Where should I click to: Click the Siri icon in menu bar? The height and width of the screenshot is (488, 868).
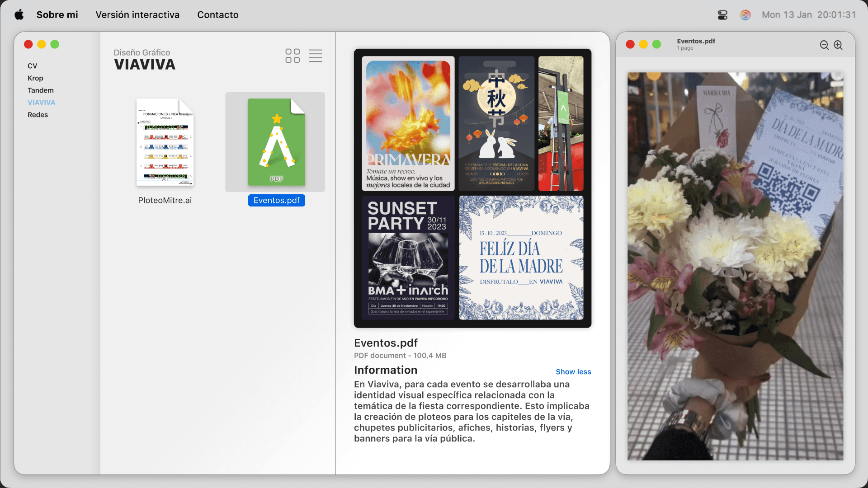(745, 15)
